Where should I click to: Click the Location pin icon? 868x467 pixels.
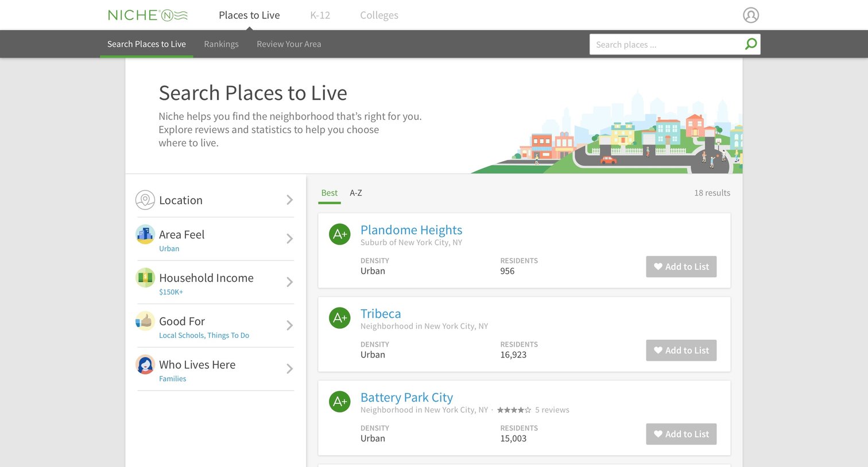pyautogui.click(x=145, y=200)
